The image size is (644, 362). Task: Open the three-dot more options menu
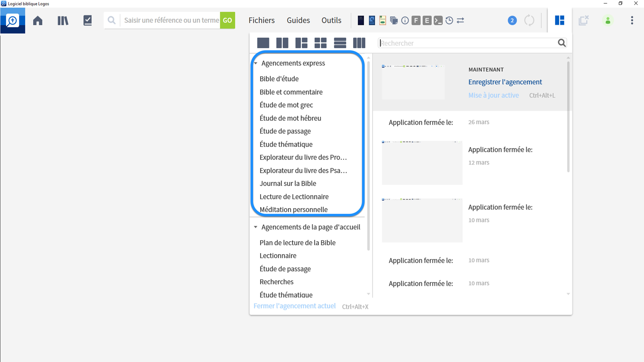(x=632, y=20)
